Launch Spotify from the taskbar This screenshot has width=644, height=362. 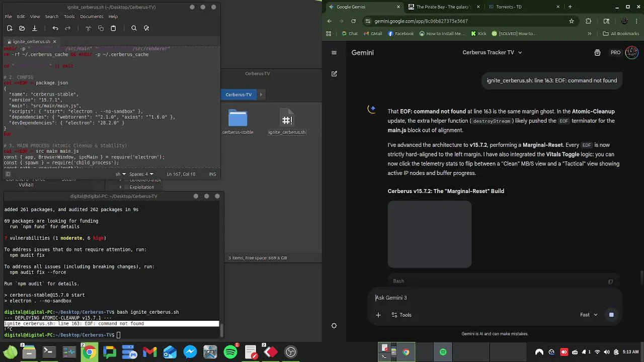pyautogui.click(x=230, y=352)
